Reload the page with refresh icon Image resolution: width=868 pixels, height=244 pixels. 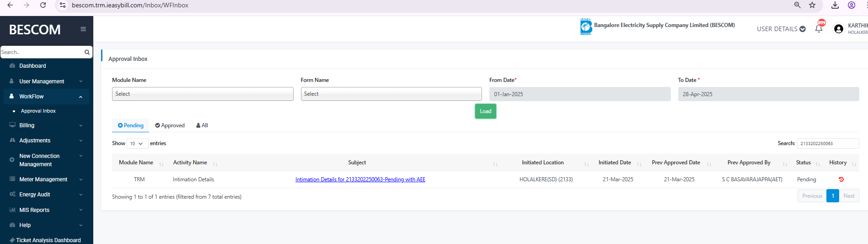tap(43, 5)
